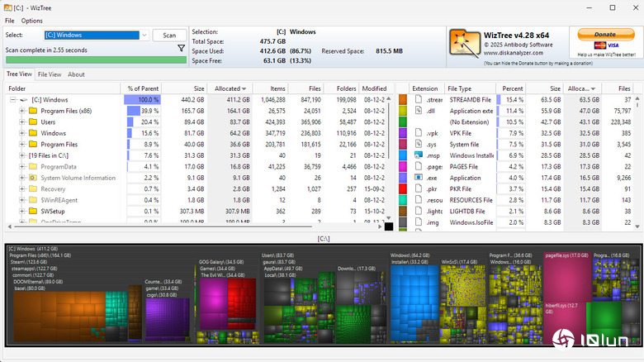Click the orange STREAMDB color swatch

[x=403, y=99]
